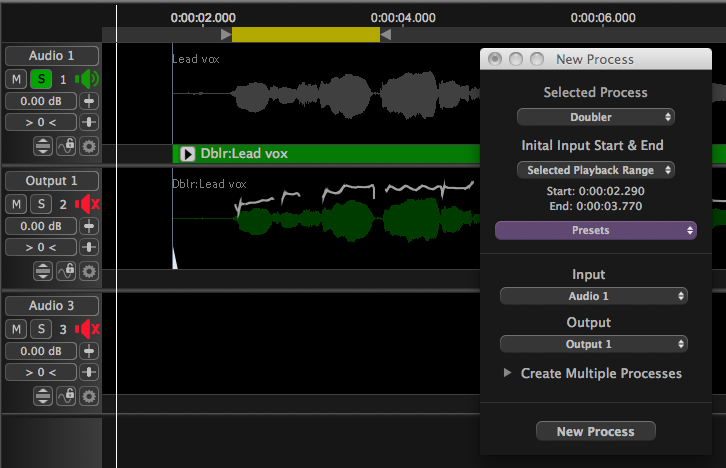
Task: Open the Doubler selected process dropdown
Action: (x=595, y=117)
